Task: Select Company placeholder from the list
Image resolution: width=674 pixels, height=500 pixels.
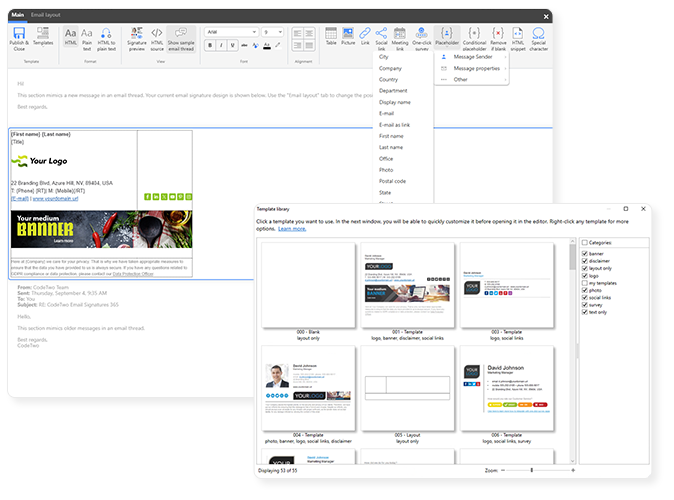Action: (x=390, y=68)
